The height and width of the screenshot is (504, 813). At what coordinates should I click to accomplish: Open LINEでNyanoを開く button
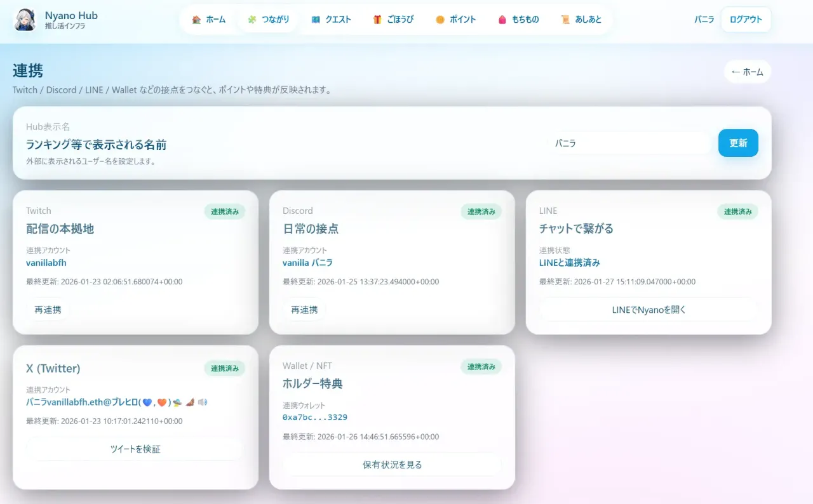pyautogui.click(x=648, y=310)
